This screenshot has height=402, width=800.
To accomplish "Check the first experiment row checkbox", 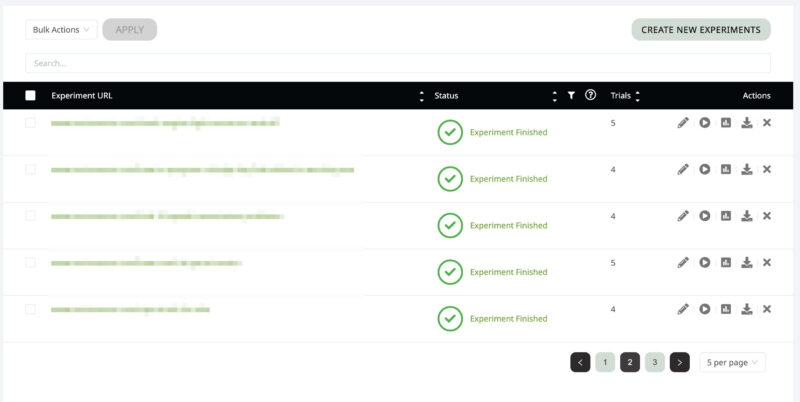I will click(30, 123).
